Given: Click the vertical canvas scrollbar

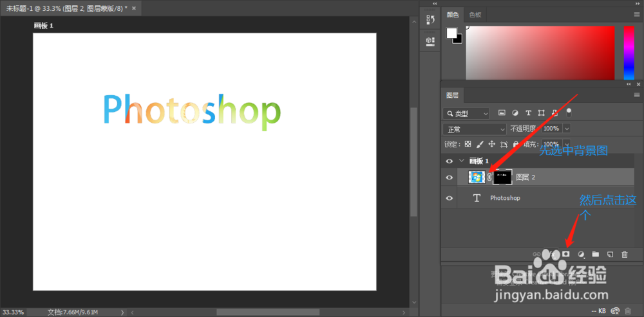Looking at the screenshot, I should tap(414, 161).
